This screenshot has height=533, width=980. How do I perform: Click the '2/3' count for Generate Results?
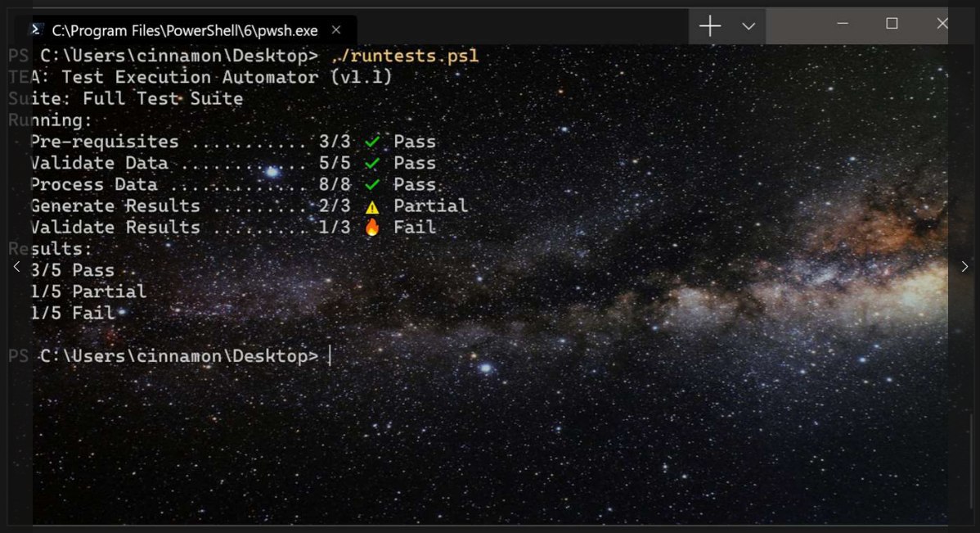[x=335, y=206]
